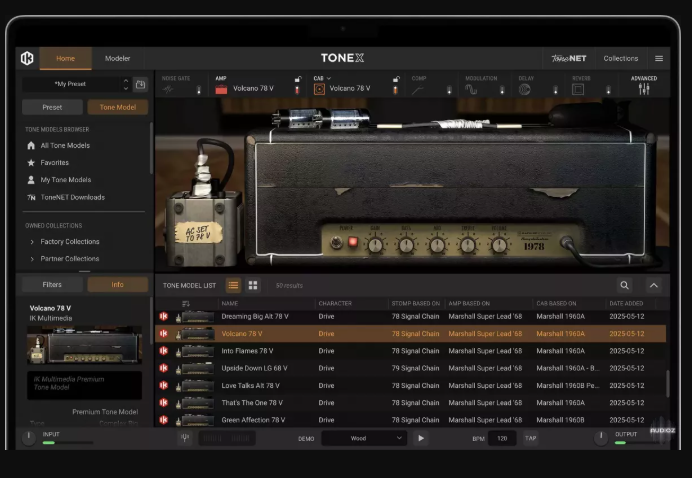Click the Favorites star icon

[x=31, y=162]
